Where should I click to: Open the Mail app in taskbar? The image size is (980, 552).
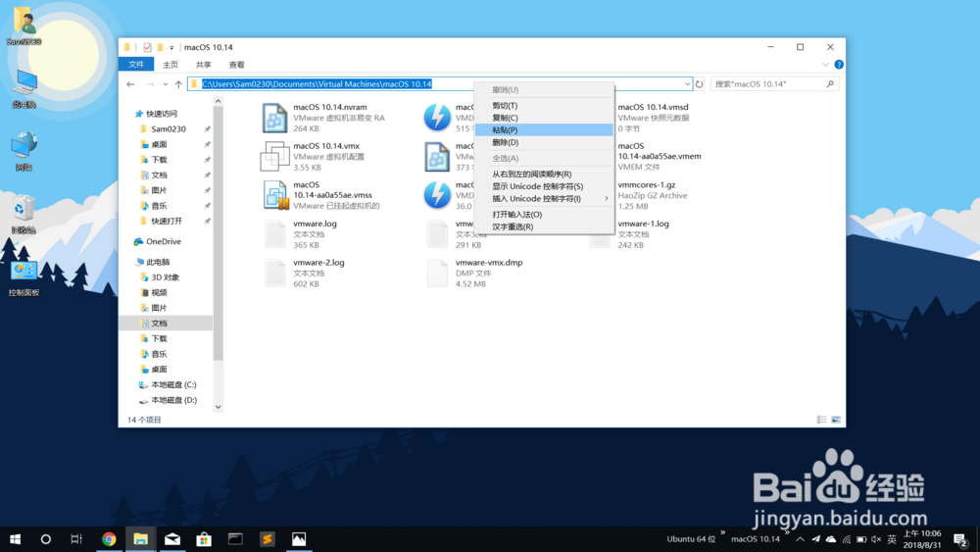pyautogui.click(x=172, y=539)
